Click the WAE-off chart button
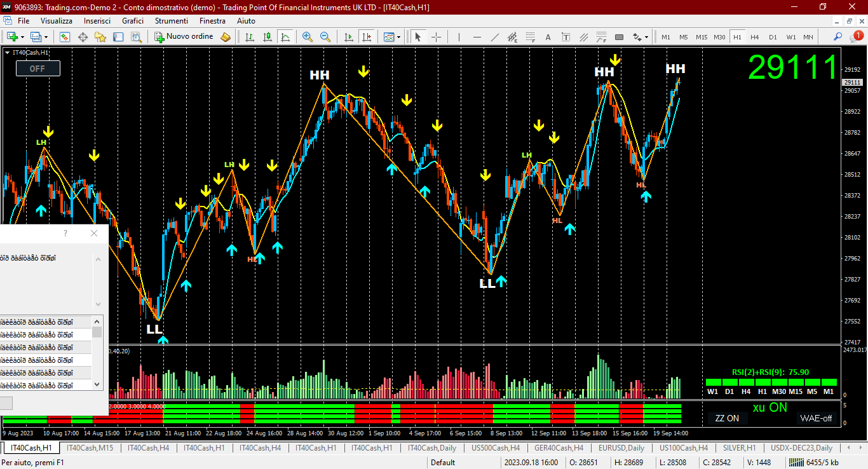The height and width of the screenshot is (469, 868). point(816,418)
